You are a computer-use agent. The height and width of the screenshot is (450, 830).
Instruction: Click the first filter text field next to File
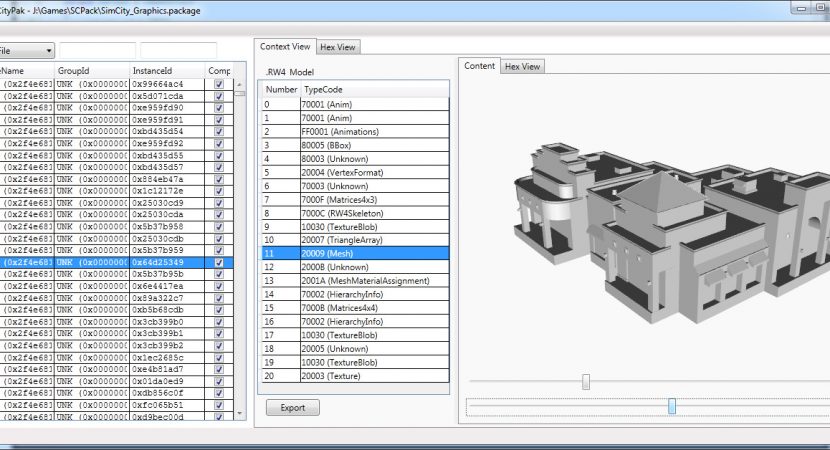pyautogui.click(x=97, y=50)
